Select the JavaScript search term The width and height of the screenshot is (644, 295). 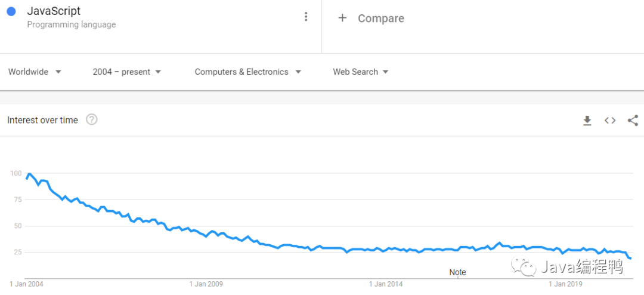[54, 11]
